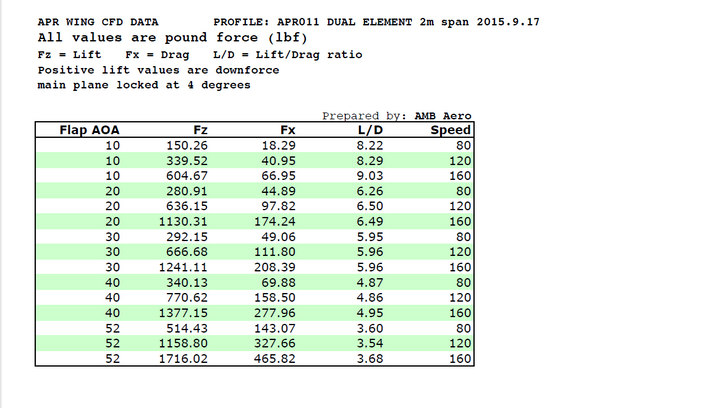Select the Fz column header
This screenshot has height=408, width=720.
point(200,130)
